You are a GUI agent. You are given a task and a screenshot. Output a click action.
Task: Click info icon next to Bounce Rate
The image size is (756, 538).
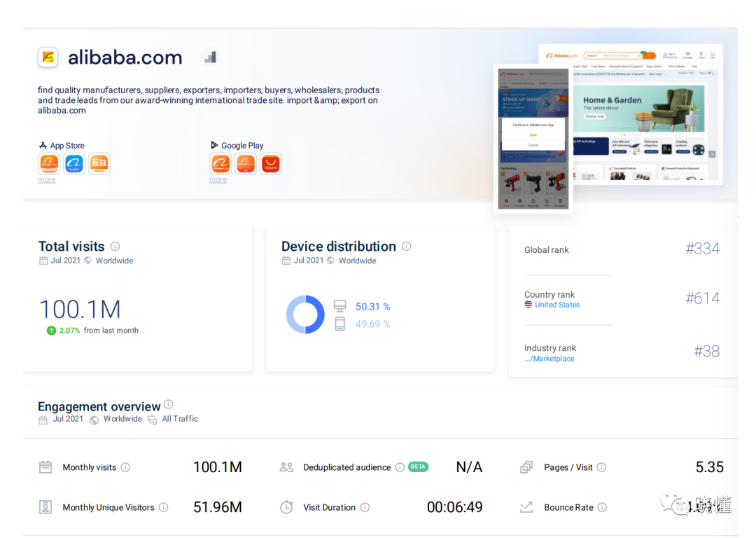pyautogui.click(x=602, y=507)
